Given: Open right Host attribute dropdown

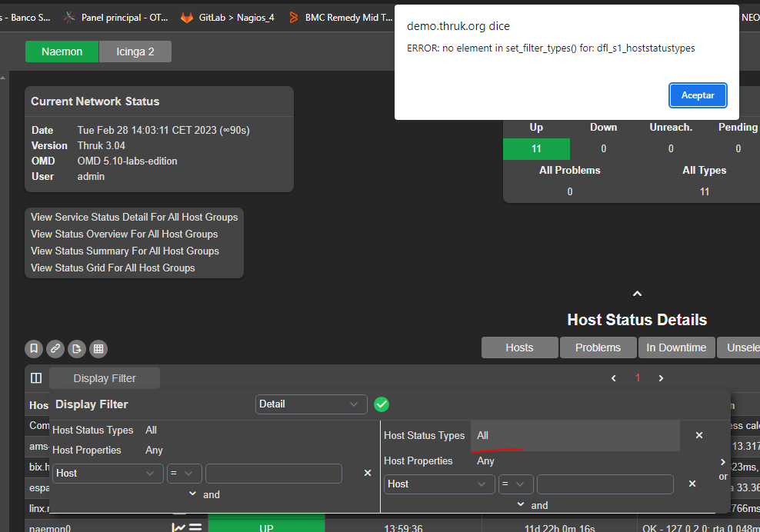Looking at the screenshot, I should click(x=440, y=484).
